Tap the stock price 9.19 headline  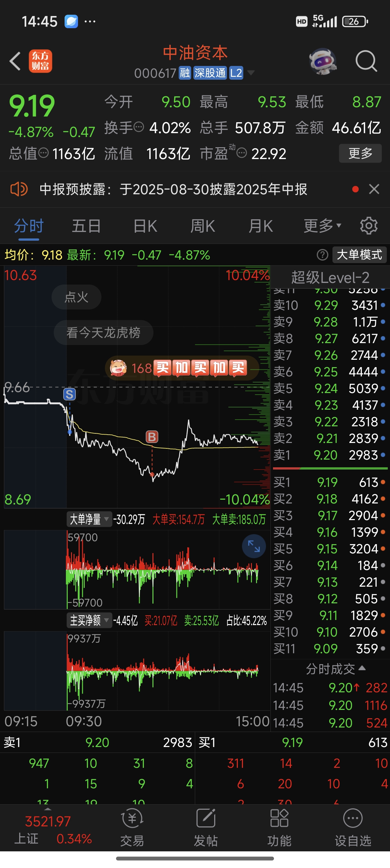coord(32,106)
